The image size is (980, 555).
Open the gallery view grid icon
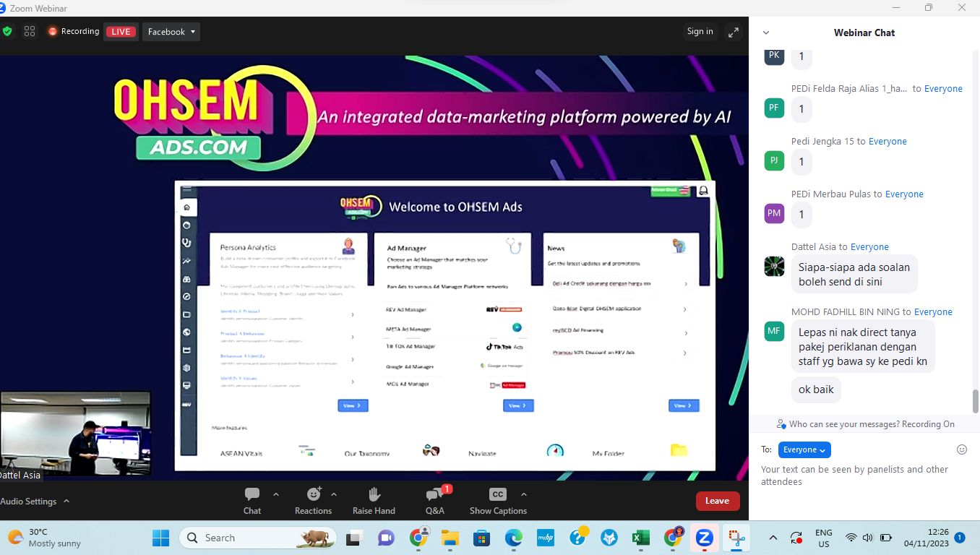click(x=30, y=31)
